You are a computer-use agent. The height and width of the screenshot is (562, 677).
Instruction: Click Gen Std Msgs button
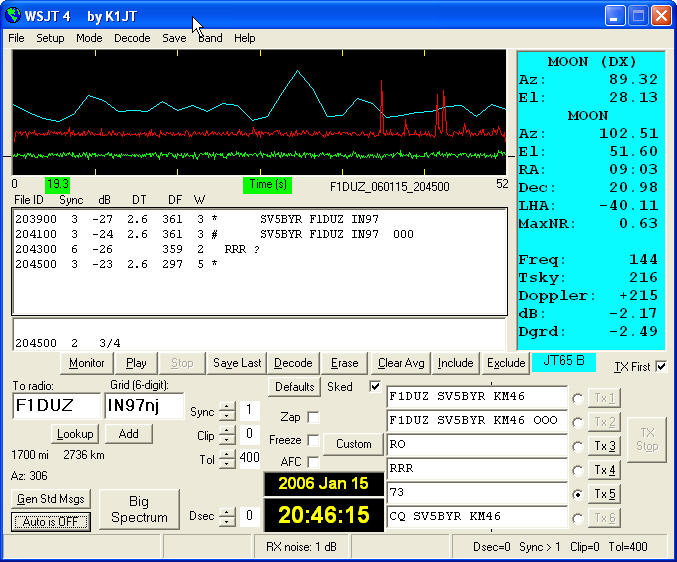(x=51, y=499)
